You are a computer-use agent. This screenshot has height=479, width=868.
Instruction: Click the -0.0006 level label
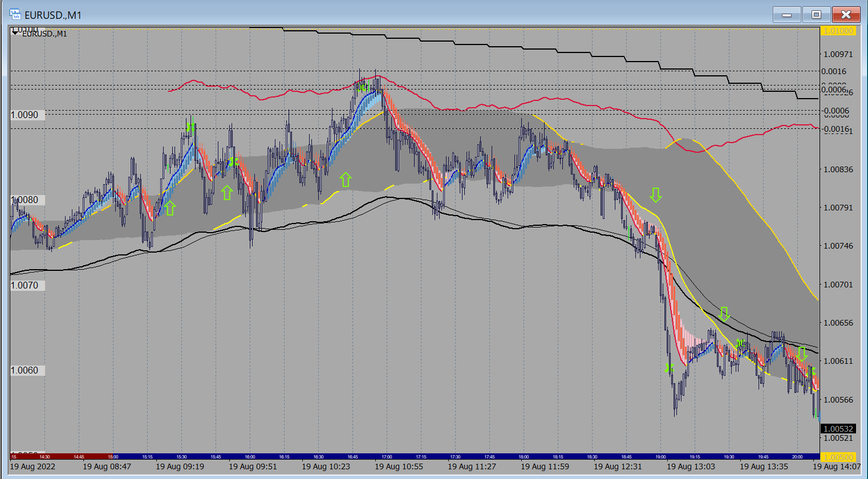pyautogui.click(x=835, y=111)
